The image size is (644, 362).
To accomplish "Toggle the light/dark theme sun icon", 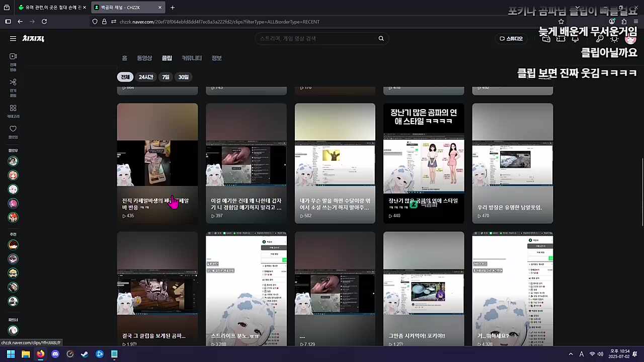I will (614, 39).
